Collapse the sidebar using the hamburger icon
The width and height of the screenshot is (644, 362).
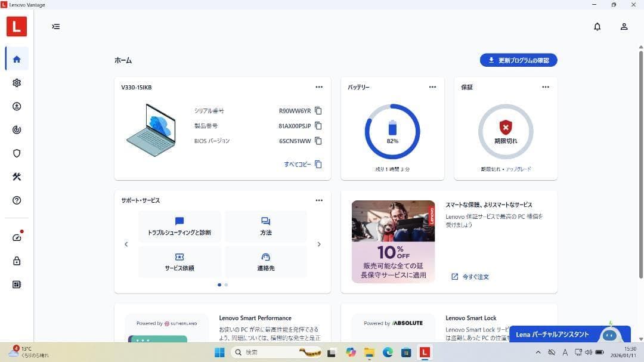(55, 26)
